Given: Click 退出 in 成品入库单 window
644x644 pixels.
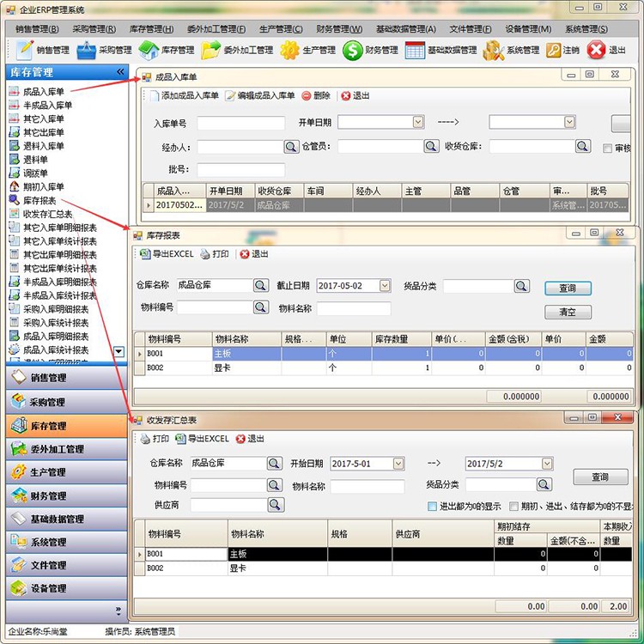Looking at the screenshot, I should coord(355,95).
